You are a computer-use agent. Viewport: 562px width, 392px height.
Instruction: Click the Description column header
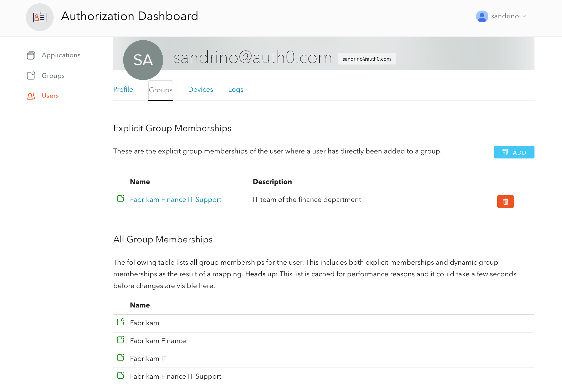(272, 182)
